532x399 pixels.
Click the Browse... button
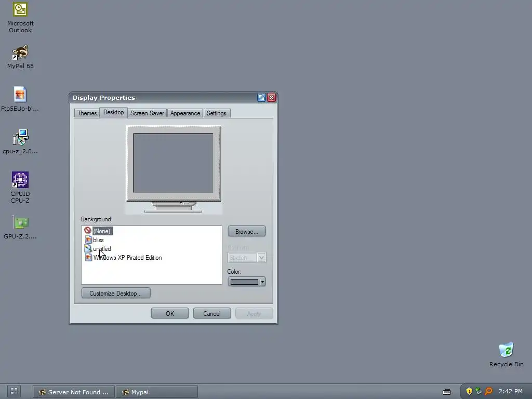point(247,231)
